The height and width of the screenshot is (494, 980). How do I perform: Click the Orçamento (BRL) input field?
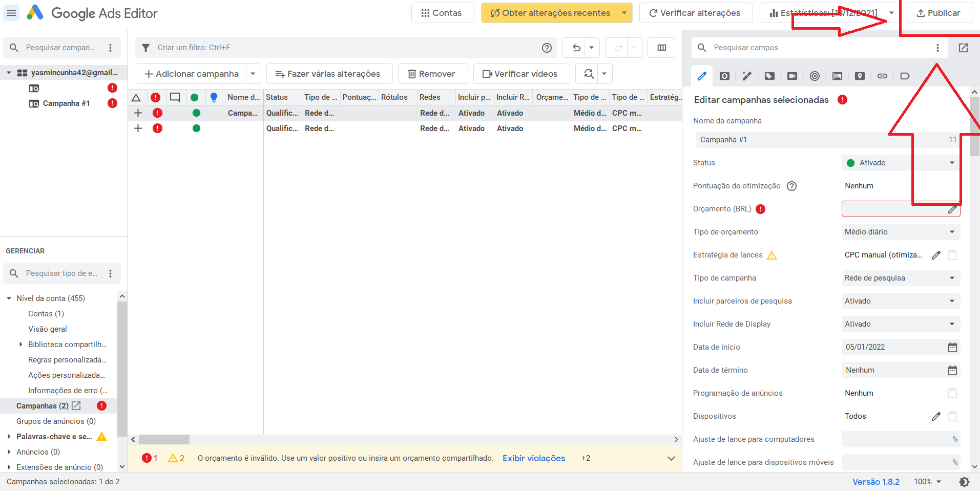pos(893,209)
